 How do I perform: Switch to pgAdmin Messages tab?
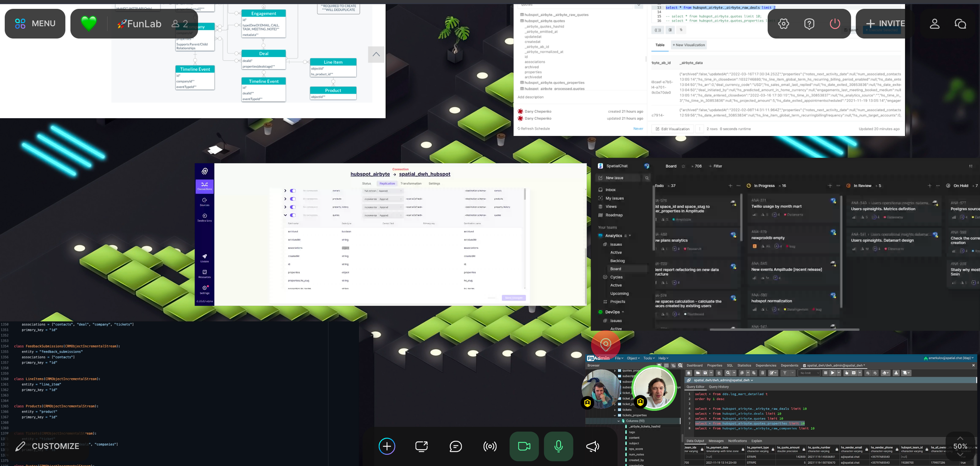716,441
